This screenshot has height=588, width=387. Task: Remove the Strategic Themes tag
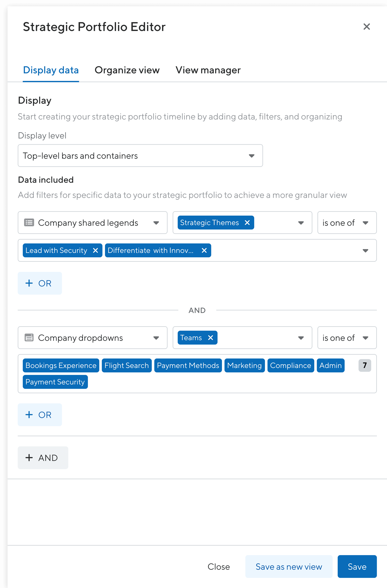[x=247, y=223]
